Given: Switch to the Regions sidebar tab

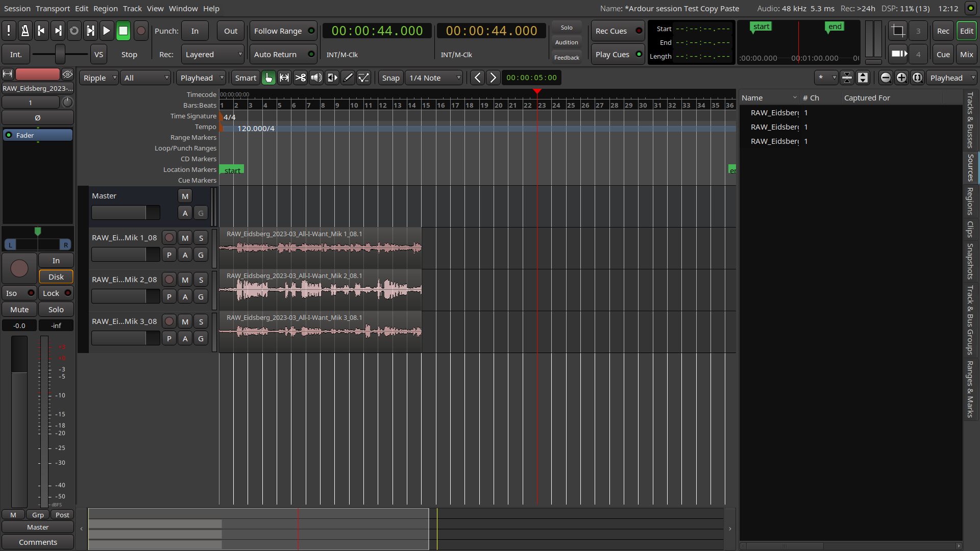Looking at the screenshot, I should point(970,201).
